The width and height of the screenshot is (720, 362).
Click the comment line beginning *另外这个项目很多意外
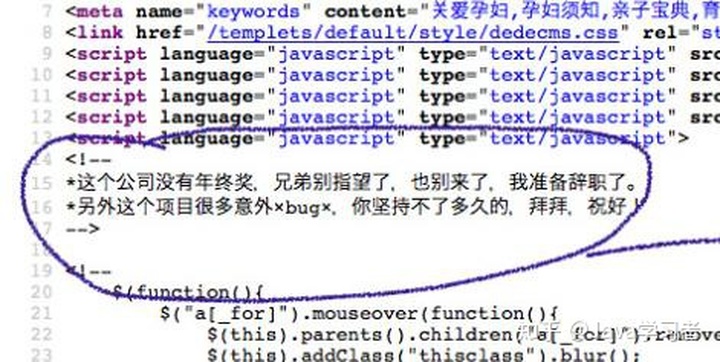pos(354,208)
